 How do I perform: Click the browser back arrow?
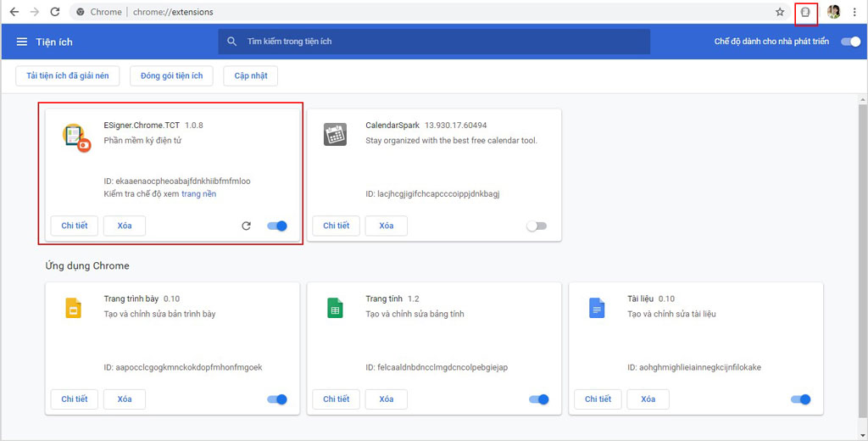click(14, 12)
